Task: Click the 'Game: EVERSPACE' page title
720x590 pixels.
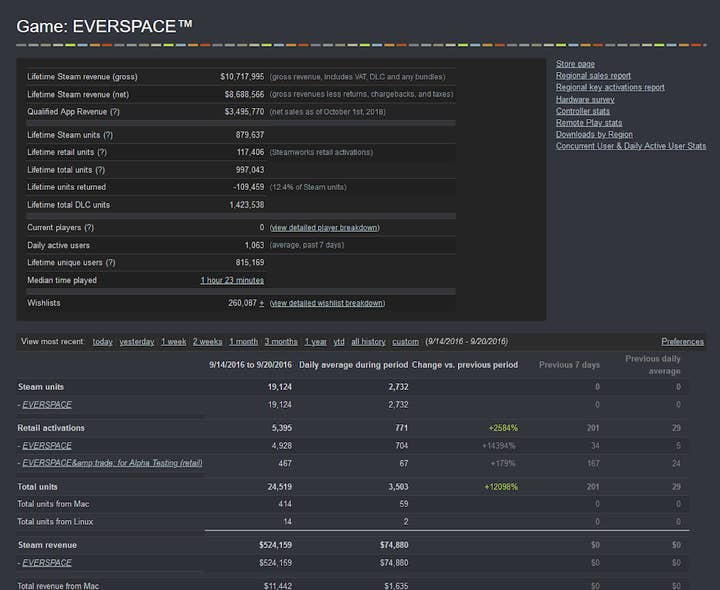Action: point(105,26)
